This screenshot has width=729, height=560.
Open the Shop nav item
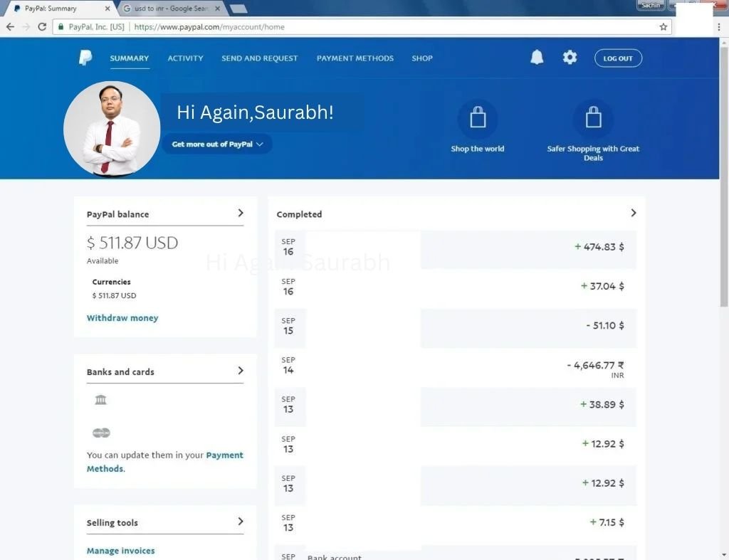pyautogui.click(x=422, y=58)
